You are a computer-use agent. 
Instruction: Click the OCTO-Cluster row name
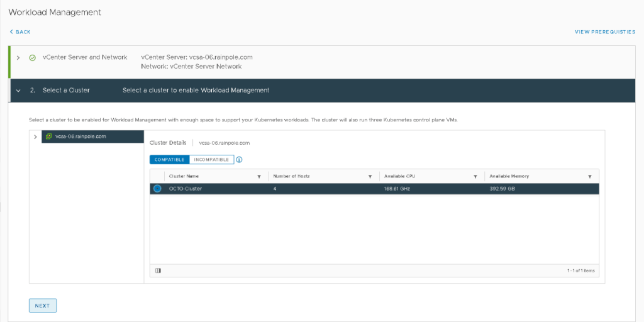coord(186,189)
